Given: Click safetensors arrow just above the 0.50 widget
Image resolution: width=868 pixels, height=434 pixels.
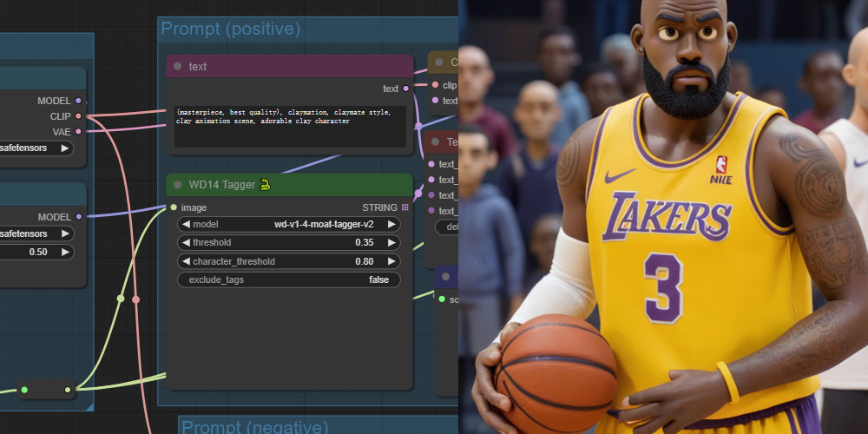Looking at the screenshot, I should click(65, 233).
